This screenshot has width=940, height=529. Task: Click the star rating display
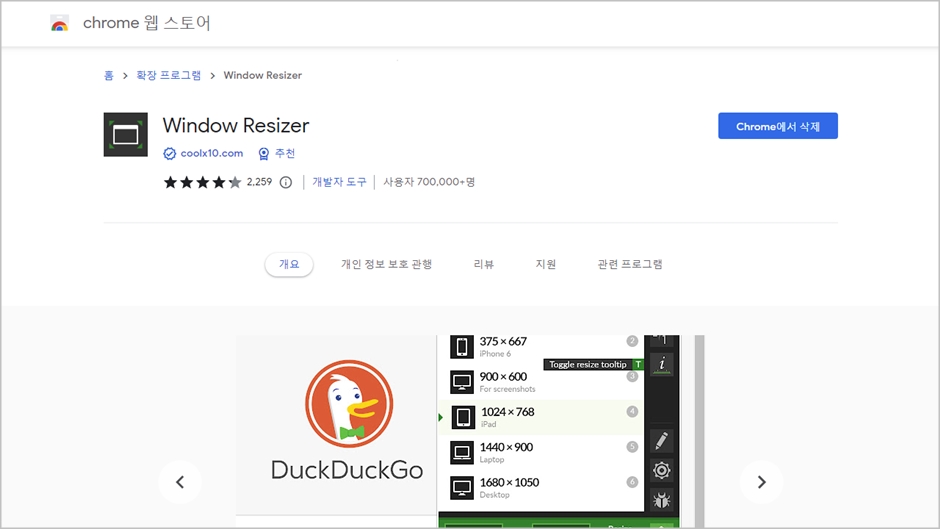[x=202, y=182]
